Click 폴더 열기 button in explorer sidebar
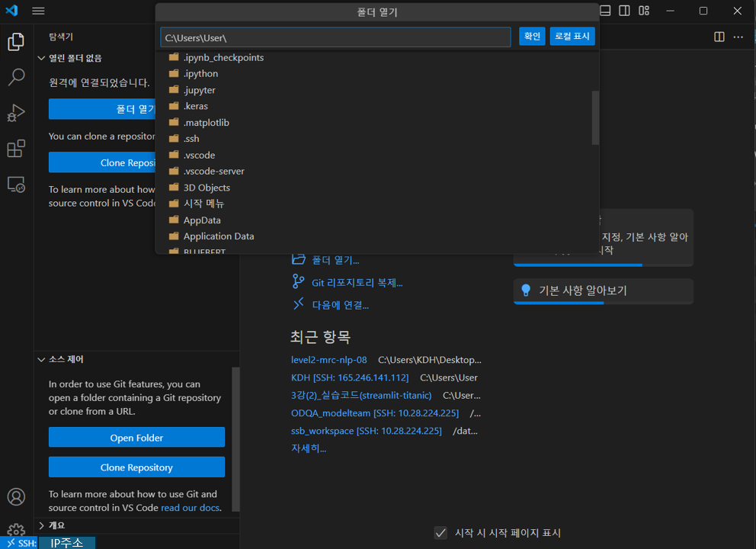The image size is (756, 549). coord(102,109)
